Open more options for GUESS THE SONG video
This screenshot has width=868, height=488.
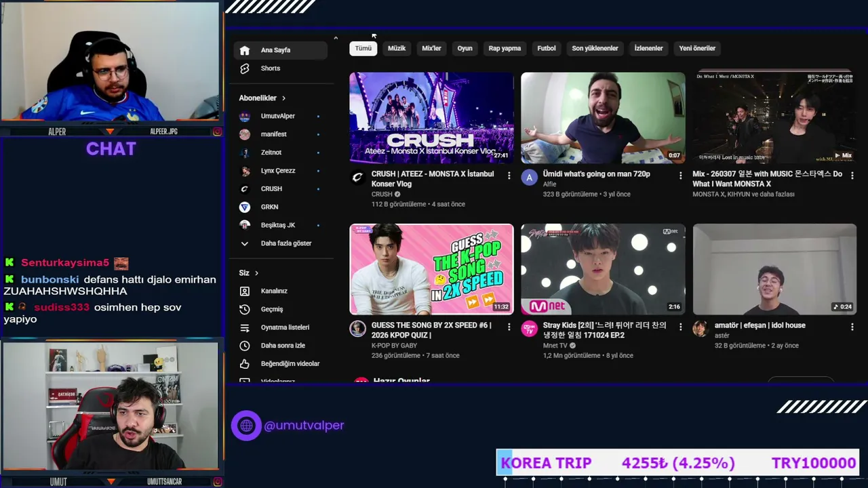click(509, 327)
